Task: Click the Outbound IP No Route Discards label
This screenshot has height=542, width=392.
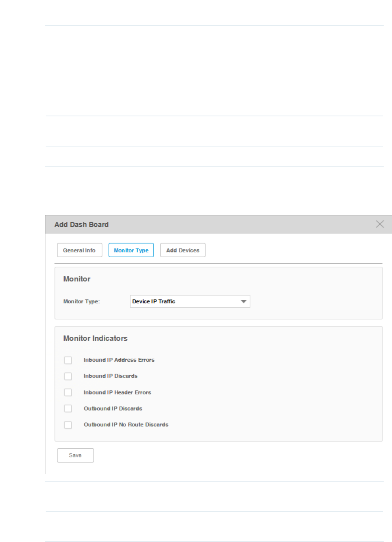Action: click(x=126, y=424)
